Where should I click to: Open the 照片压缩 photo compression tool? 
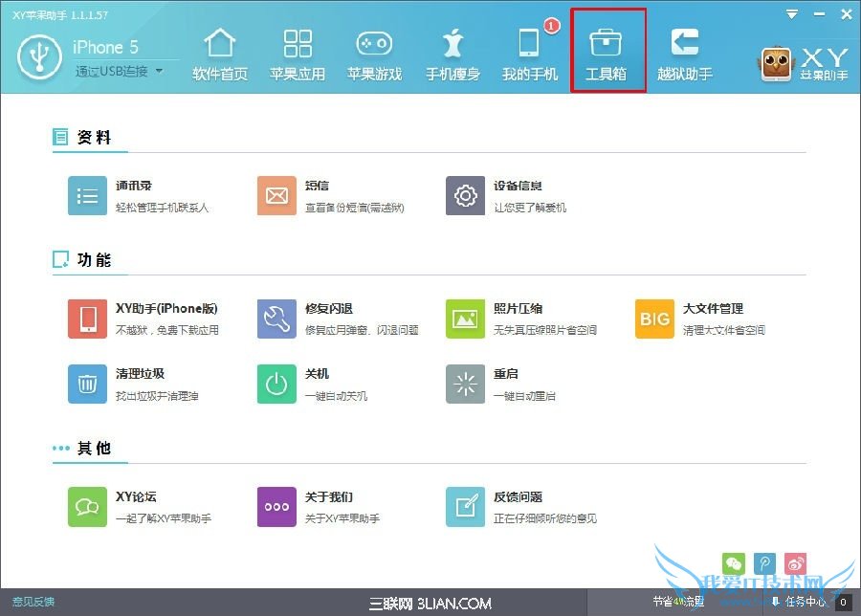(465, 319)
